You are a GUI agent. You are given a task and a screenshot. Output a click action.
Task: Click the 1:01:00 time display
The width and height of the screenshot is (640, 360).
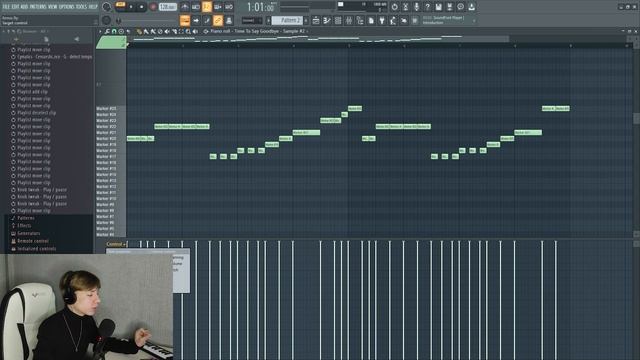click(x=261, y=7)
